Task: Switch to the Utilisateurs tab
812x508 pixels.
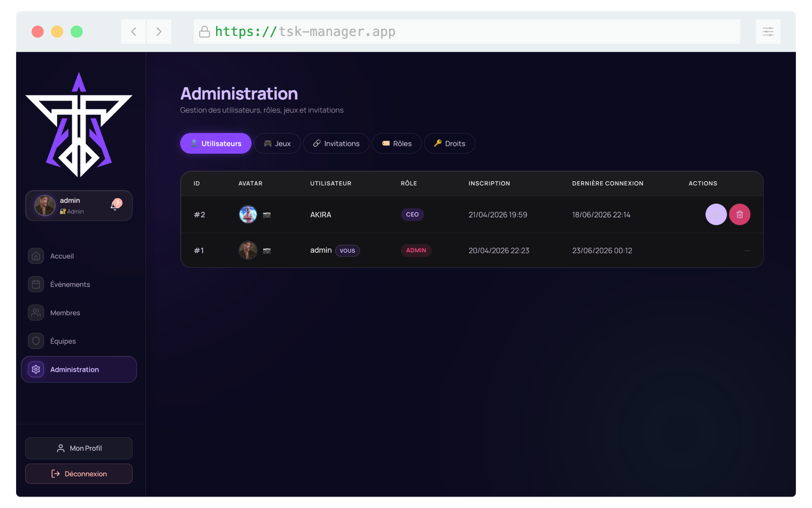Action: click(216, 144)
